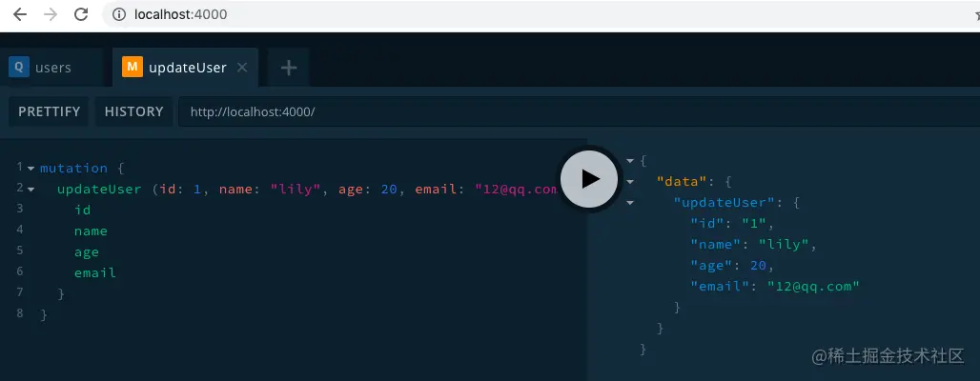Collapse the "updateUser" response object
The image size is (980, 381).
click(630, 203)
